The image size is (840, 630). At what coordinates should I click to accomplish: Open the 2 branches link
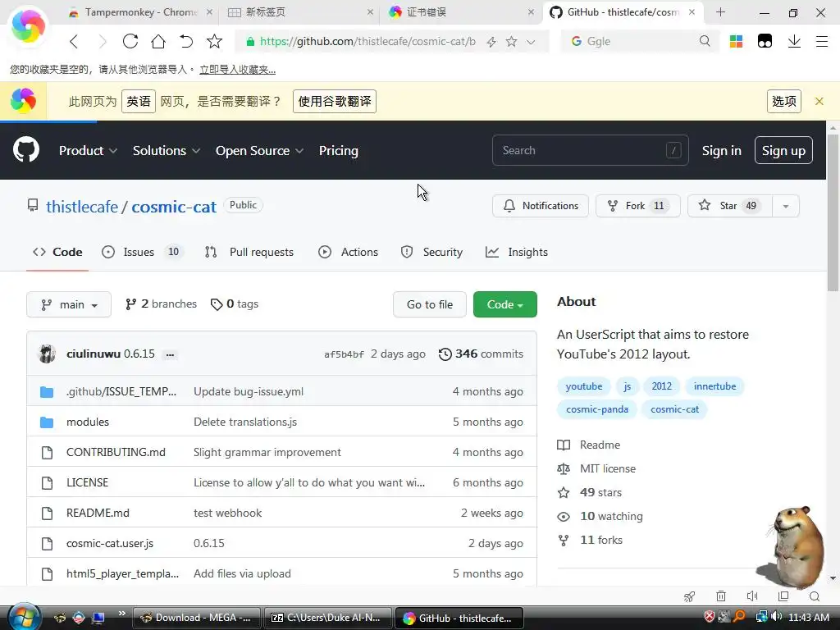pos(161,304)
